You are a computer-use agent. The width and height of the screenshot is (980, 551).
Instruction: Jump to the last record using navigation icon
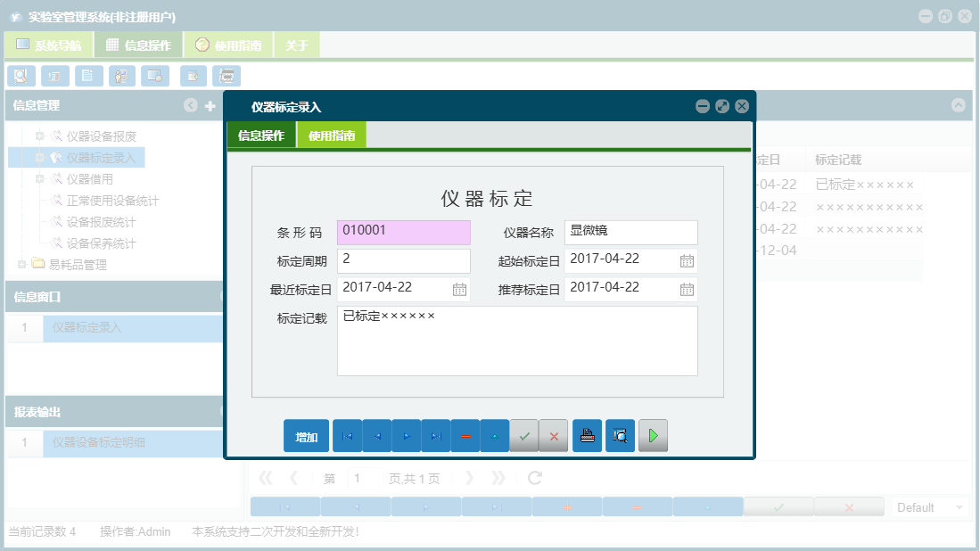coord(435,436)
